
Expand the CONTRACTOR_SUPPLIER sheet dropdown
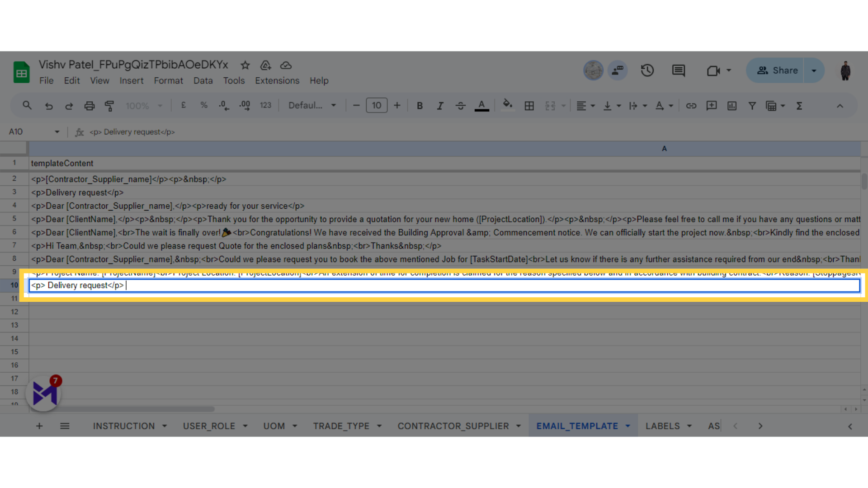(x=518, y=426)
